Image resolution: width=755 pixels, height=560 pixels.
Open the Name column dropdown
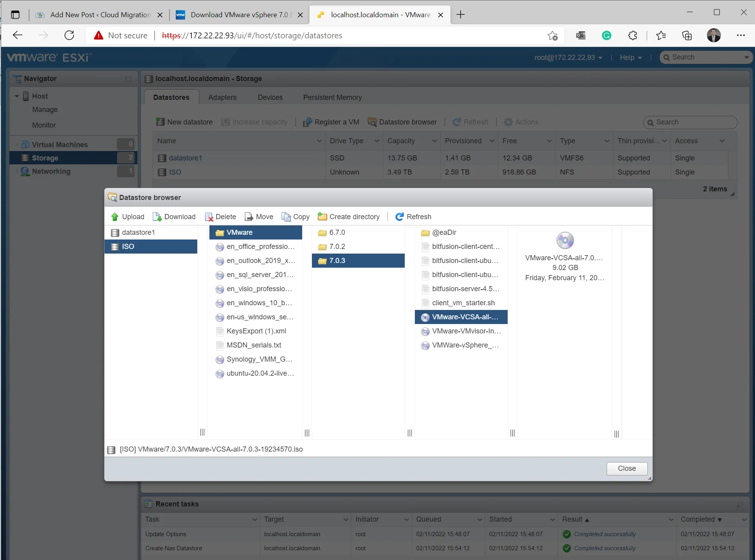pos(319,141)
